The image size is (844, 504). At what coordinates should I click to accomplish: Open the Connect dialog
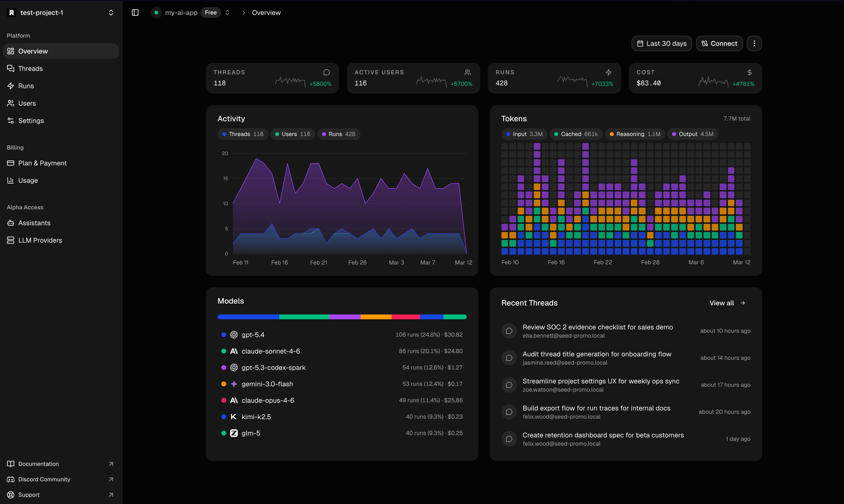[x=719, y=43]
